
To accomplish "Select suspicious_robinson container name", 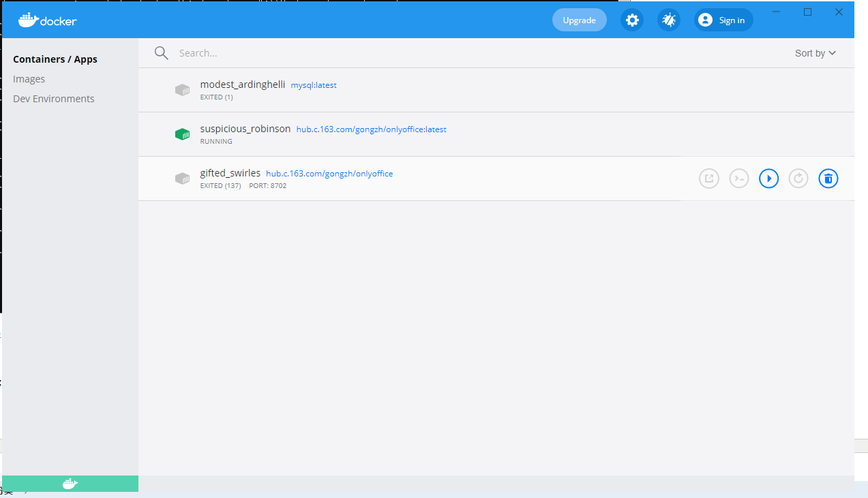I will (245, 129).
